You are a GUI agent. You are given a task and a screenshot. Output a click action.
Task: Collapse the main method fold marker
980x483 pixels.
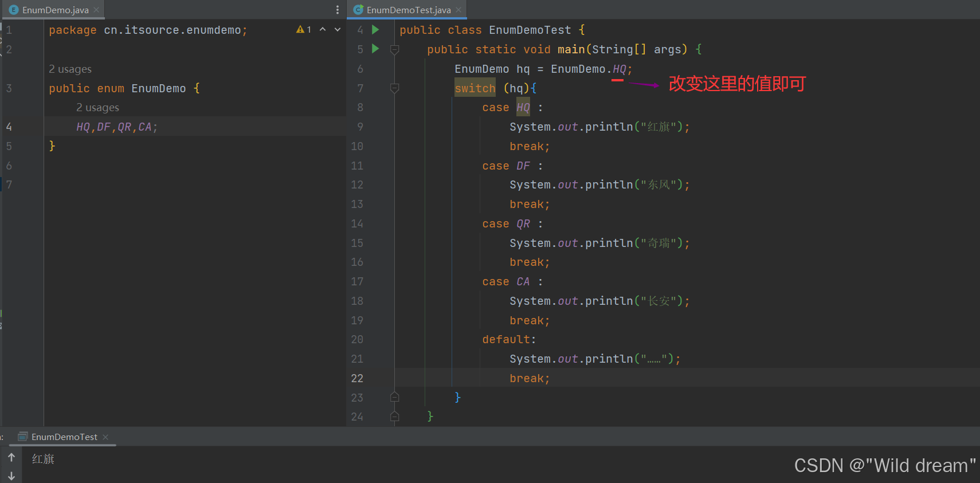coord(394,50)
